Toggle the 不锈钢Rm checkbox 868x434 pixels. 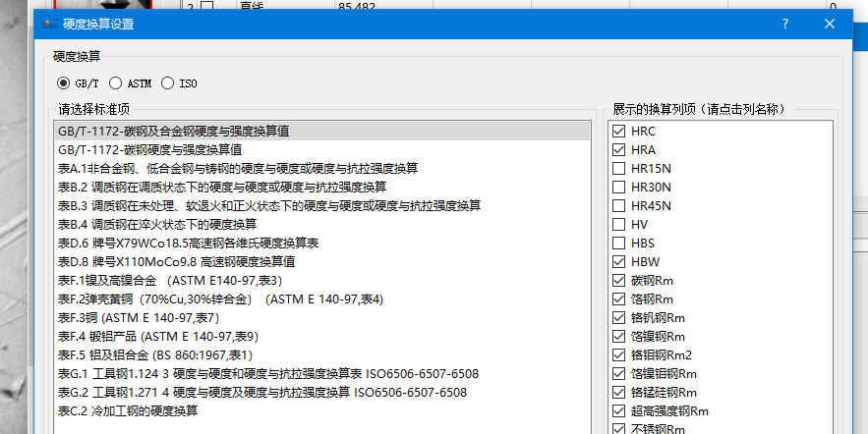tap(618, 429)
